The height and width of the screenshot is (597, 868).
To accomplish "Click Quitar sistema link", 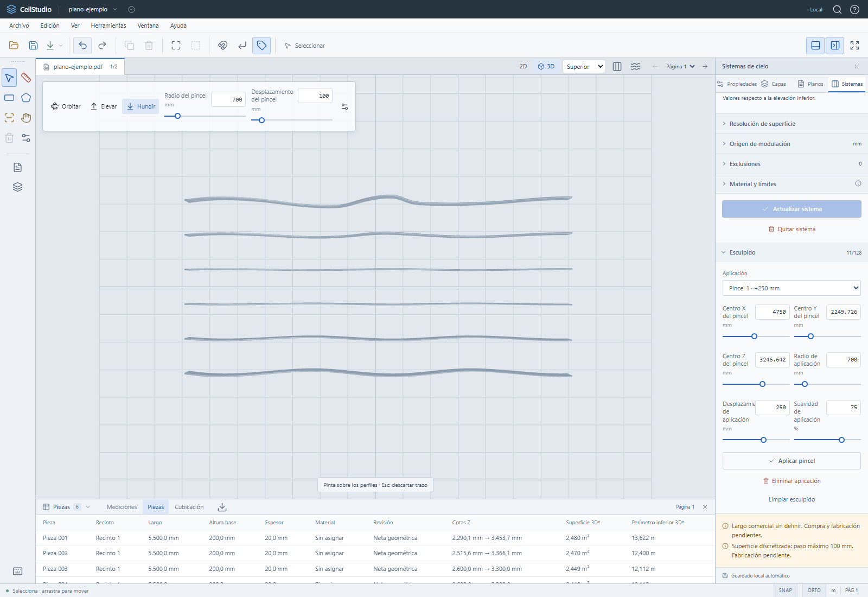I will (792, 229).
